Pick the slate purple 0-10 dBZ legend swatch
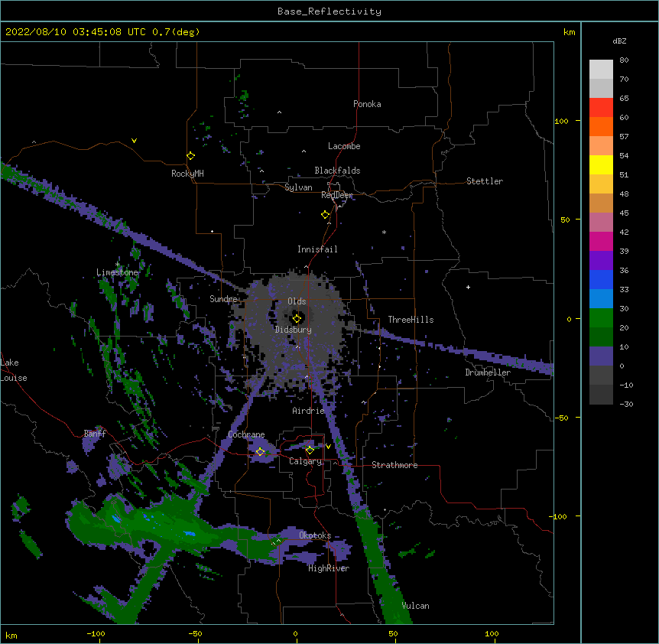659x644 pixels. click(x=601, y=356)
